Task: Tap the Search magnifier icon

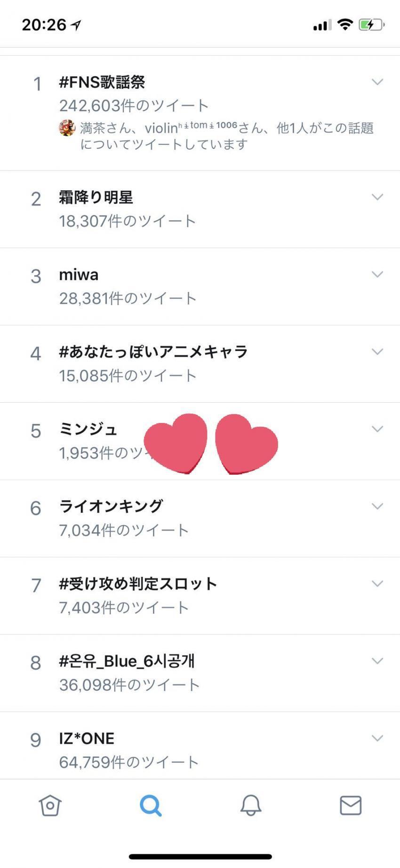Action: 151,805
